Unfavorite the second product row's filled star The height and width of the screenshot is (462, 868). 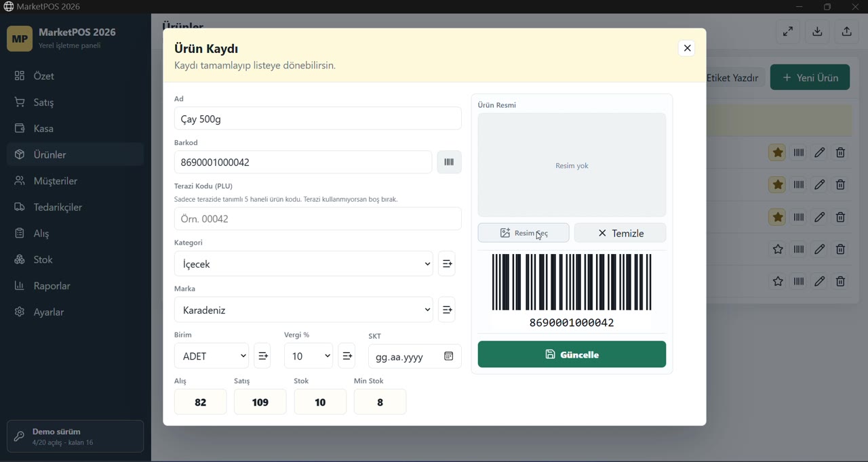(778, 184)
